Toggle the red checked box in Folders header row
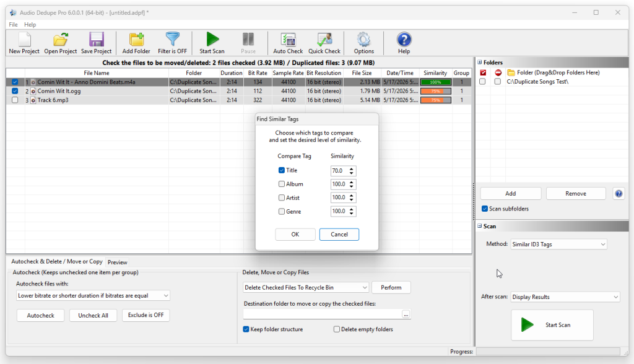This screenshot has width=634, height=364. [483, 73]
